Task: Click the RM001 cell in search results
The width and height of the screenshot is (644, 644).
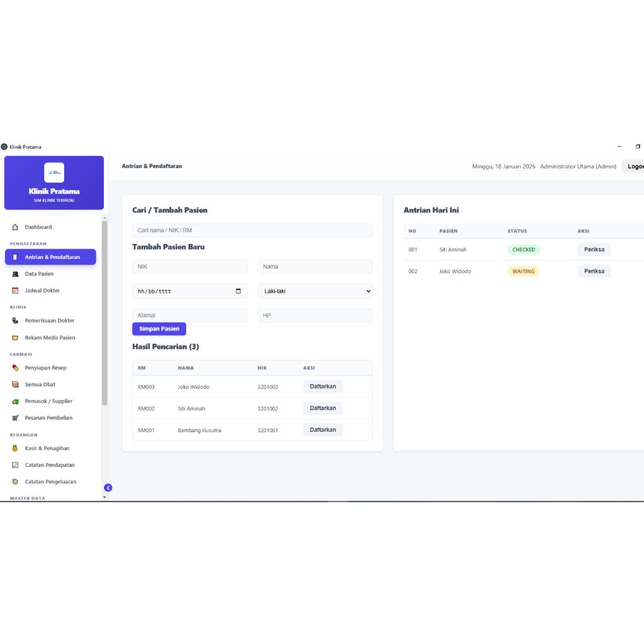Action: coord(146,430)
